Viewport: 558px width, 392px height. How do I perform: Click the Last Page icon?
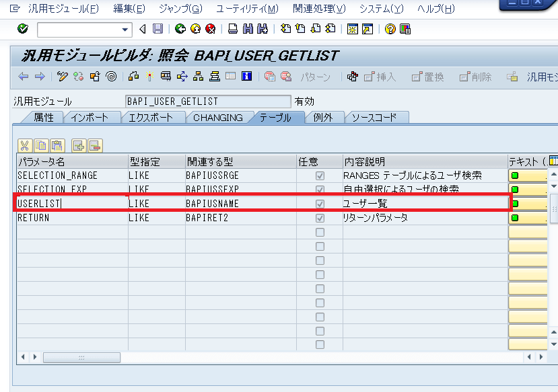[x=330, y=29]
